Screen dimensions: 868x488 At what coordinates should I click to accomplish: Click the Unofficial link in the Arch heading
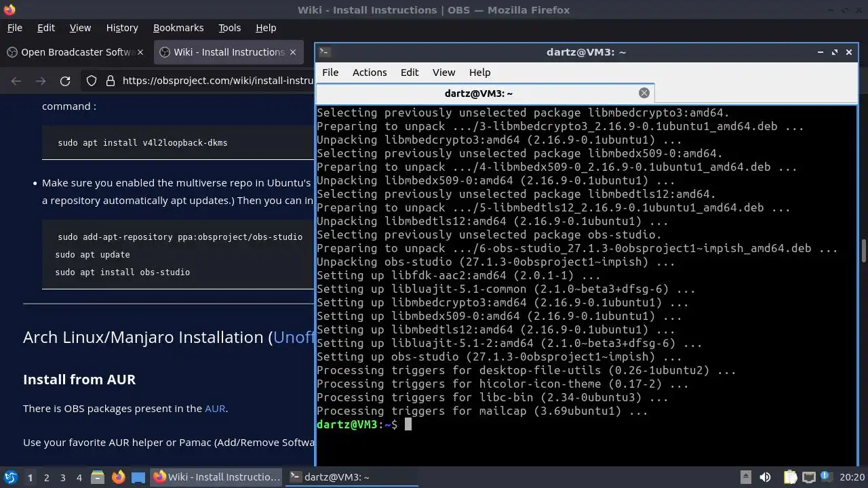(x=294, y=337)
